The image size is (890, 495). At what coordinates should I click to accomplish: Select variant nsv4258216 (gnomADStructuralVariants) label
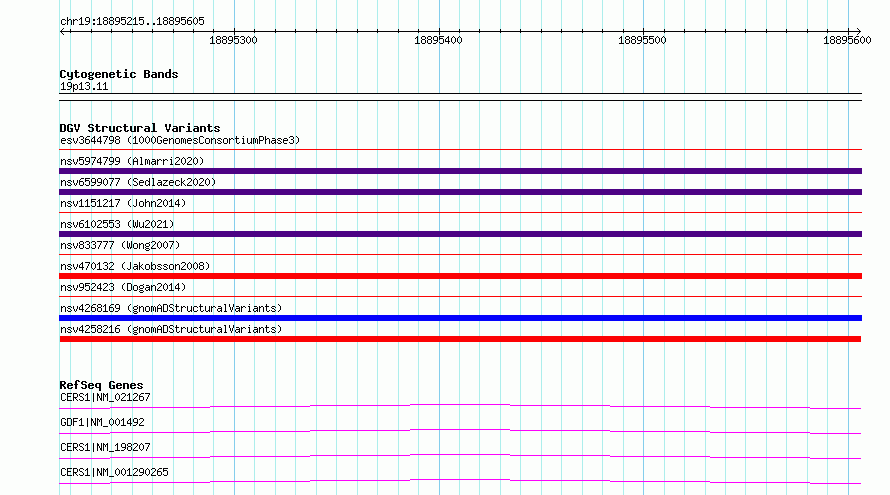171,329
